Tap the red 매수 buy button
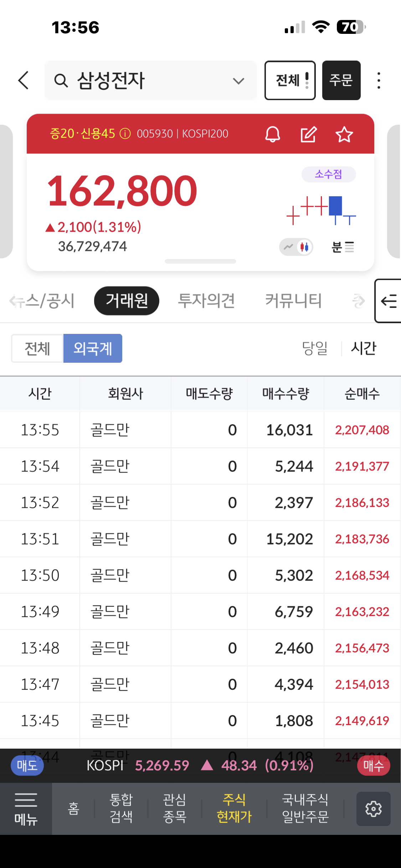401x868 pixels. [x=373, y=766]
